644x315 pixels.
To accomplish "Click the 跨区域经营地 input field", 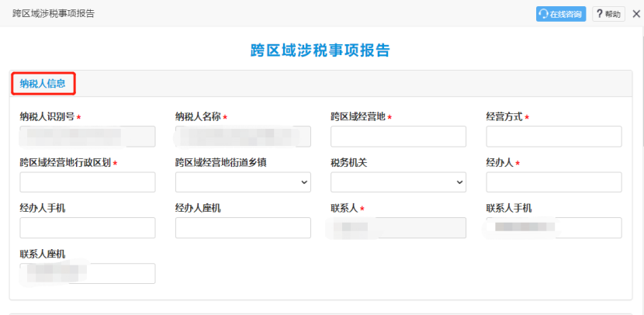I will point(398,137).
